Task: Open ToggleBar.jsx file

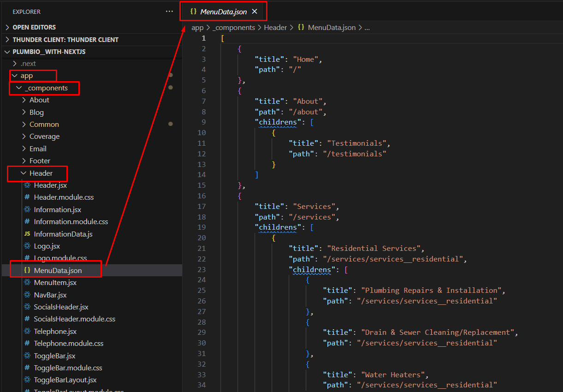Action: coord(54,356)
